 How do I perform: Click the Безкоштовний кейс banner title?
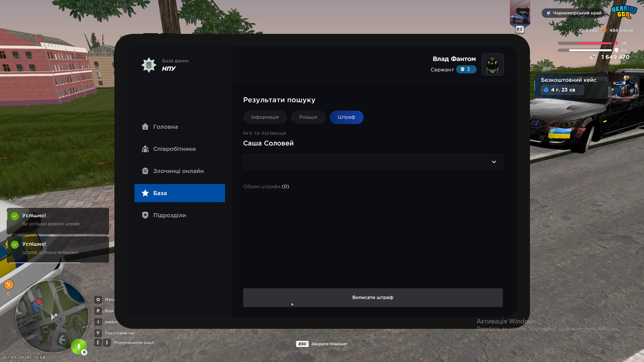click(569, 80)
